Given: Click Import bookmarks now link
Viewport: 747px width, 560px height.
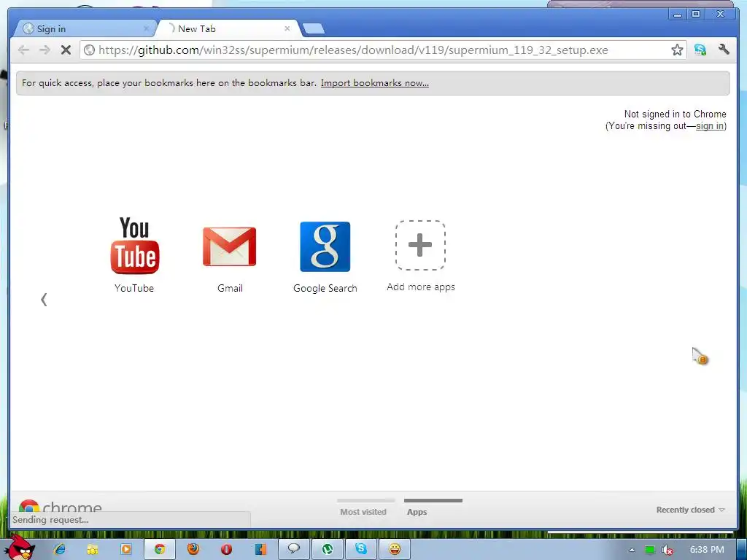Looking at the screenshot, I should (374, 83).
